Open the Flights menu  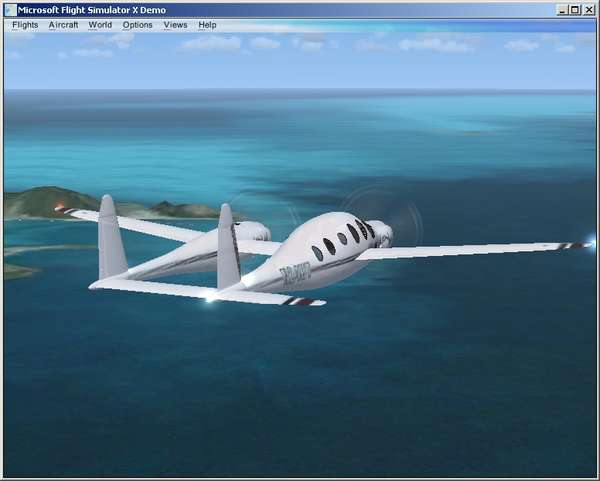25,25
